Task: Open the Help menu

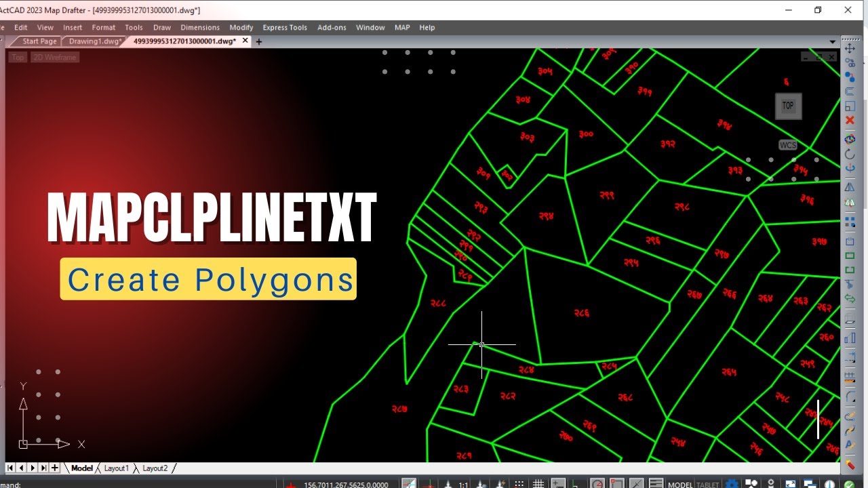Action: (x=427, y=27)
